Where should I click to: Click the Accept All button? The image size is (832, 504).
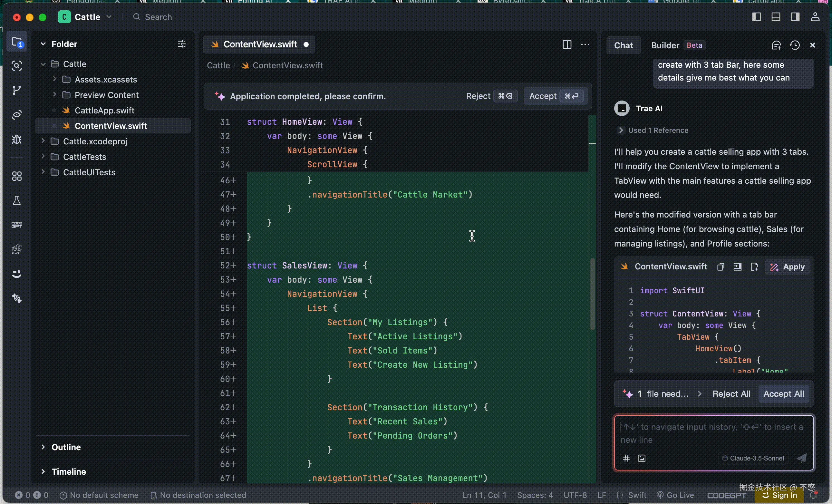pyautogui.click(x=783, y=393)
